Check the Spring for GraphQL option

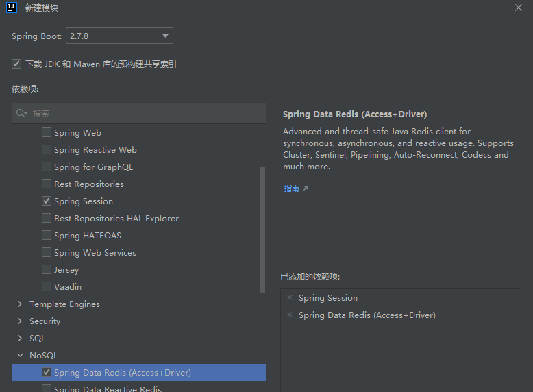pos(47,167)
